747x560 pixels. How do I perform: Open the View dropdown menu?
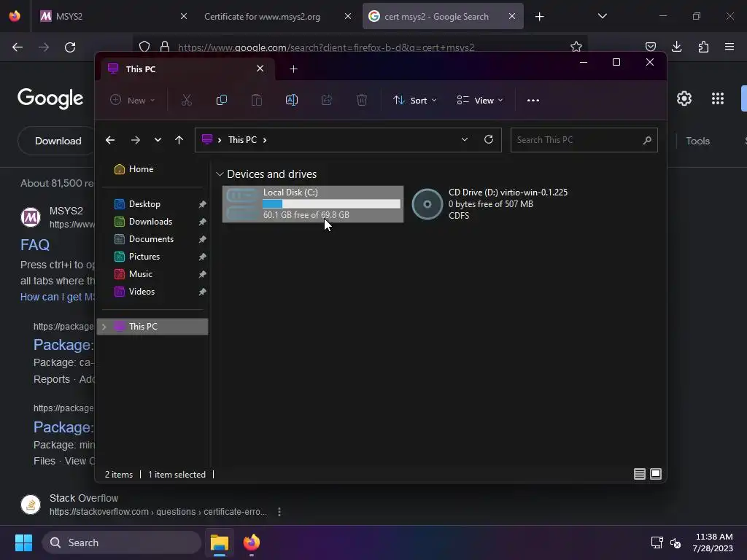click(x=480, y=101)
